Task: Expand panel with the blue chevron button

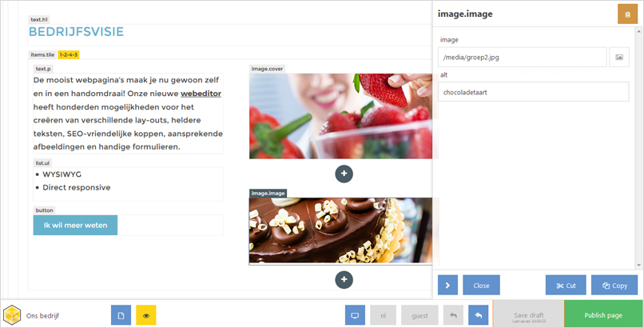Action: [x=447, y=286]
